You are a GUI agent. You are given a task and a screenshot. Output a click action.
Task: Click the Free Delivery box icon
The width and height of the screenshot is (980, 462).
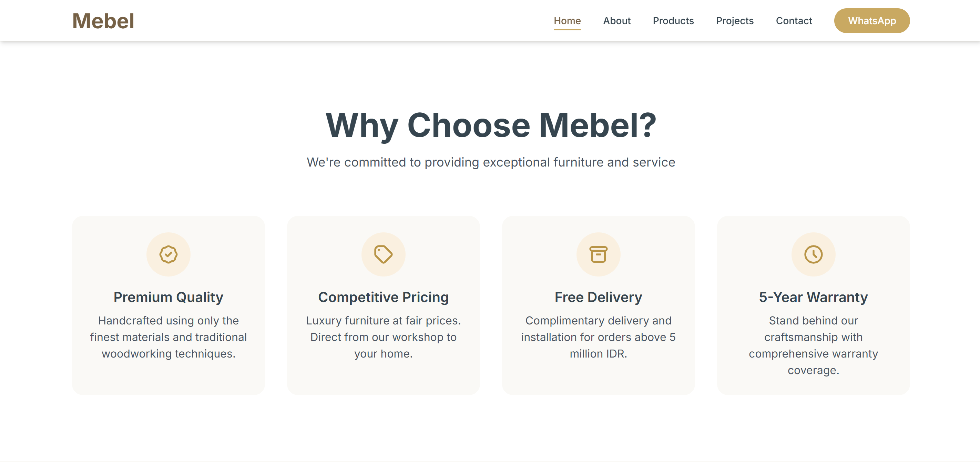(598, 254)
